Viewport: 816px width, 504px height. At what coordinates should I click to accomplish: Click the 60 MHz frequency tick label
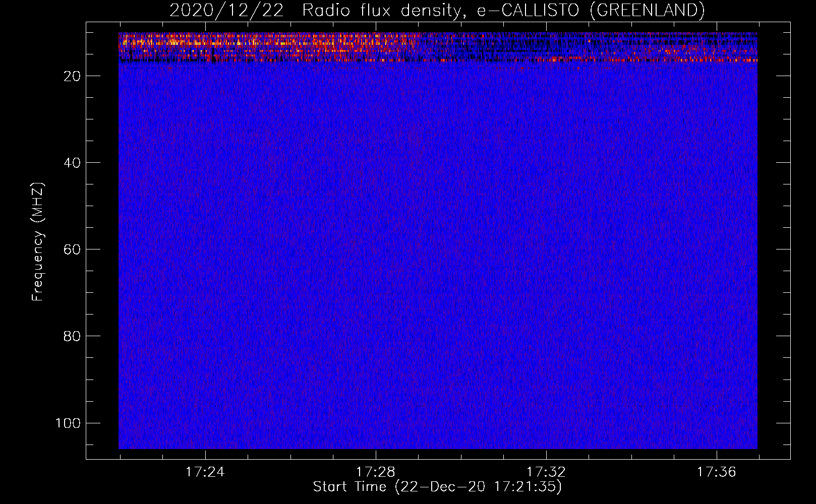tap(72, 249)
